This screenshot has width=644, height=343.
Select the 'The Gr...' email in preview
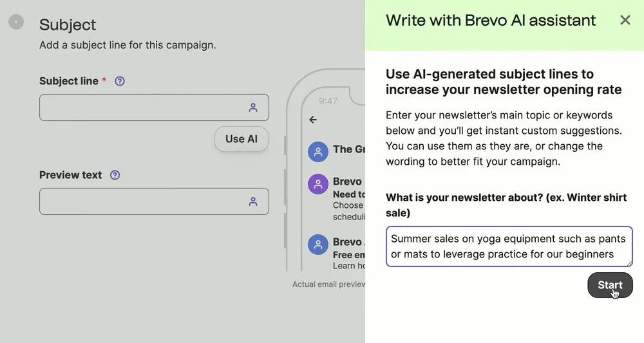click(348, 149)
